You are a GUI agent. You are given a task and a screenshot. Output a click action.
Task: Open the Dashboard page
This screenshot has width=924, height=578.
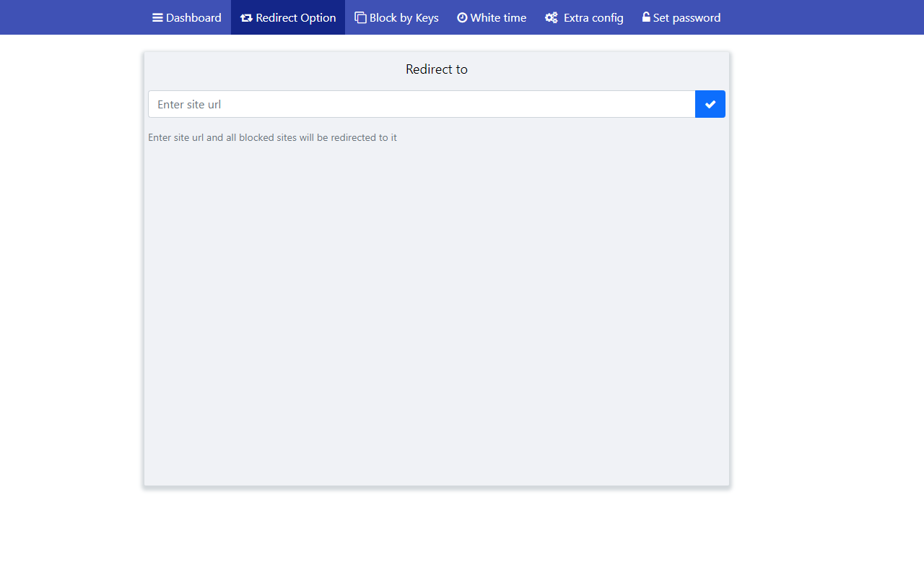pos(186,17)
